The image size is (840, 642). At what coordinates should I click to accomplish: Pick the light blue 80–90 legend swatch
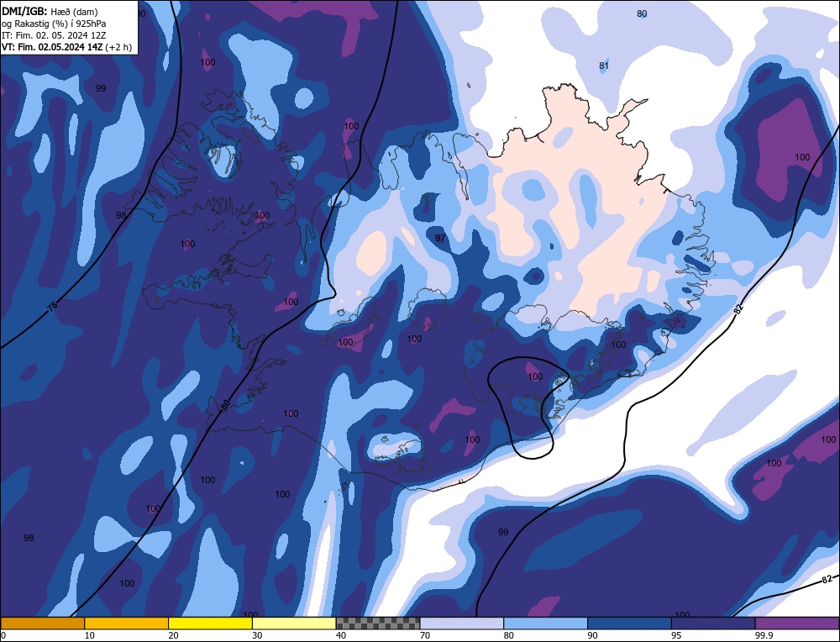pyautogui.click(x=546, y=624)
